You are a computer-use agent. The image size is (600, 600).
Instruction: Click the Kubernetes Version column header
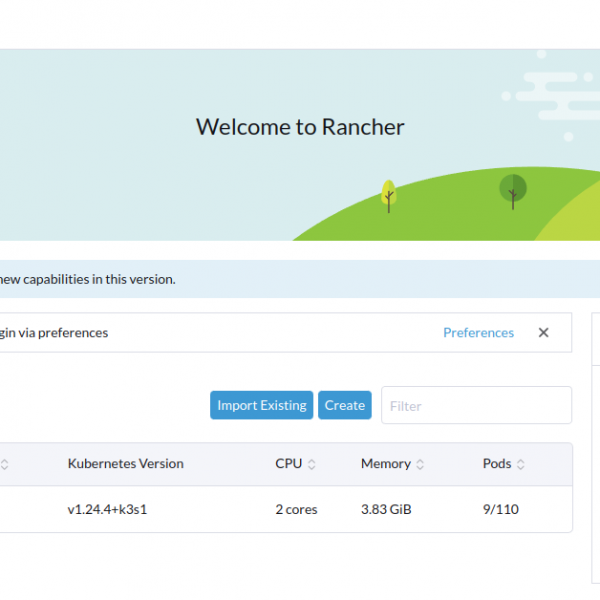(125, 464)
